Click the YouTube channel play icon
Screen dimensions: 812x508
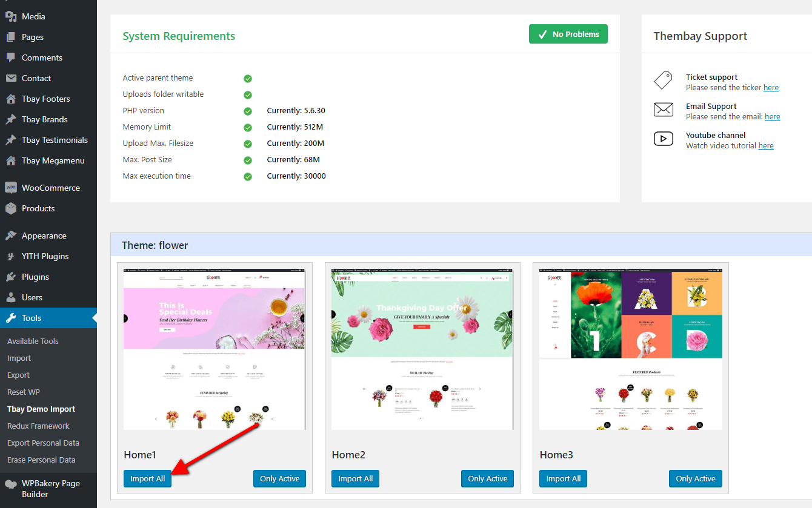(x=664, y=139)
